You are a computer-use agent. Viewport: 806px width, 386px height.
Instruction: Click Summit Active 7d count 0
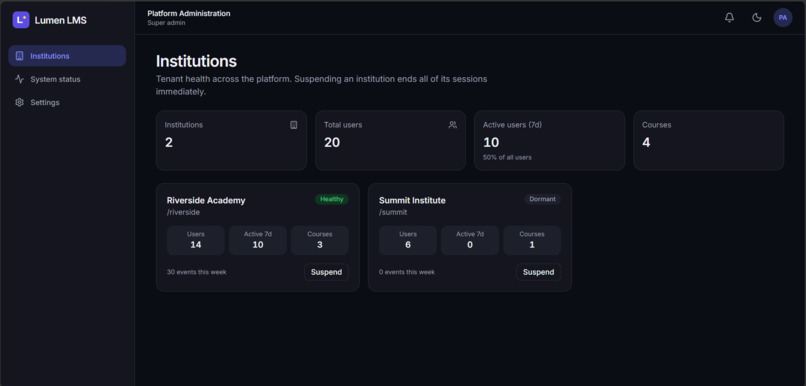(x=470, y=245)
